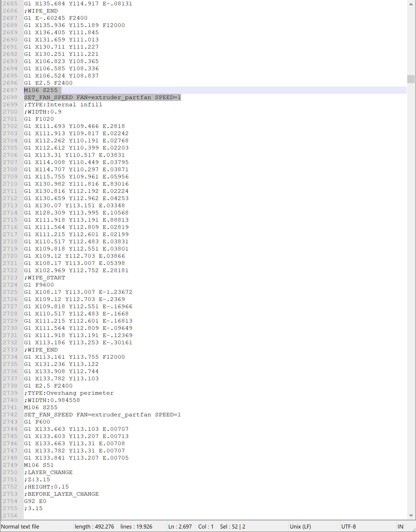
Task: Click ';3.15' comment on line 2755
Action: [x=33, y=508]
